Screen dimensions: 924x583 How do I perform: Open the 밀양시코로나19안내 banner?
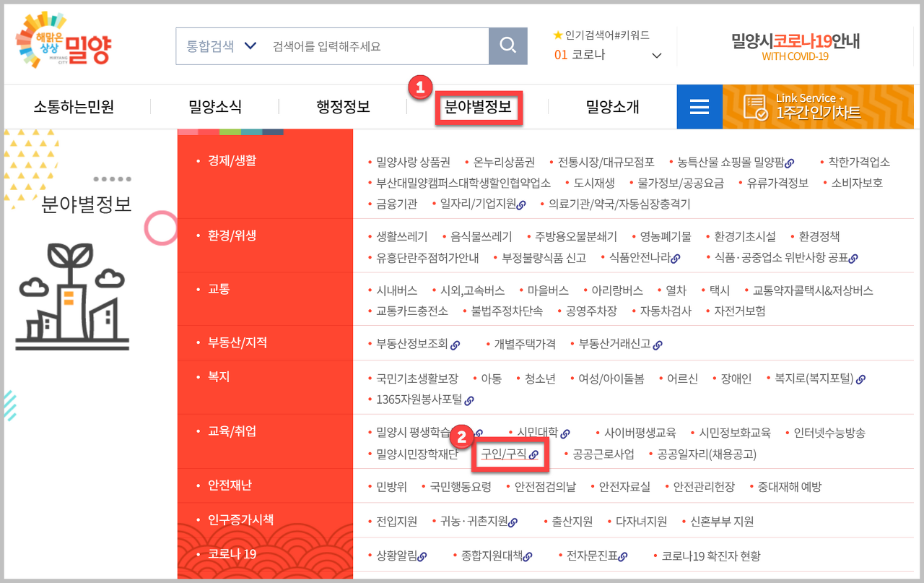[795, 46]
